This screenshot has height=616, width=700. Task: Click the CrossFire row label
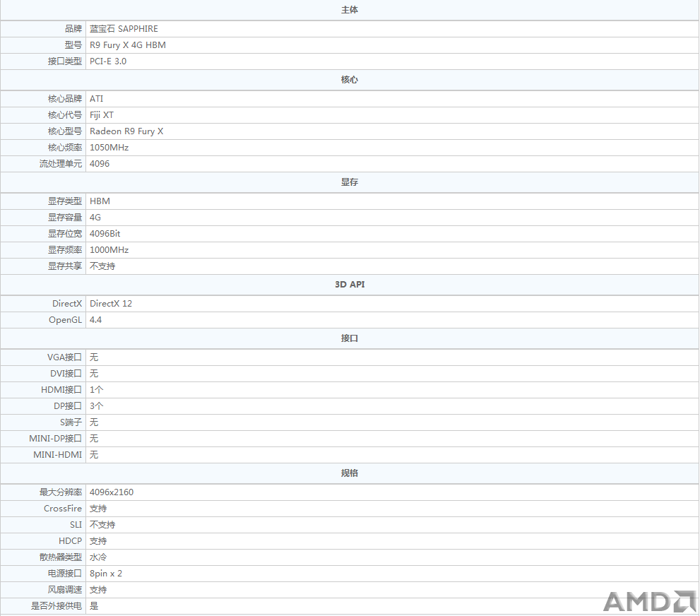[x=63, y=509]
